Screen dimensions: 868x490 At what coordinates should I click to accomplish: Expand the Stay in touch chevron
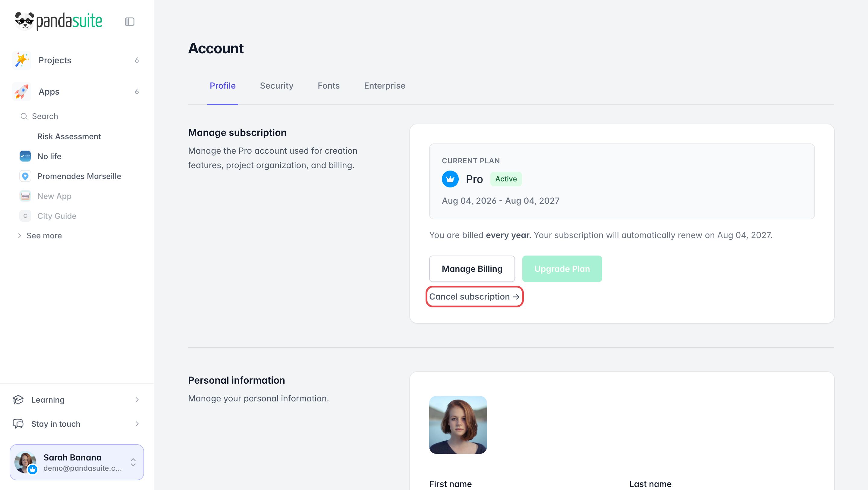click(x=137, y=424)
